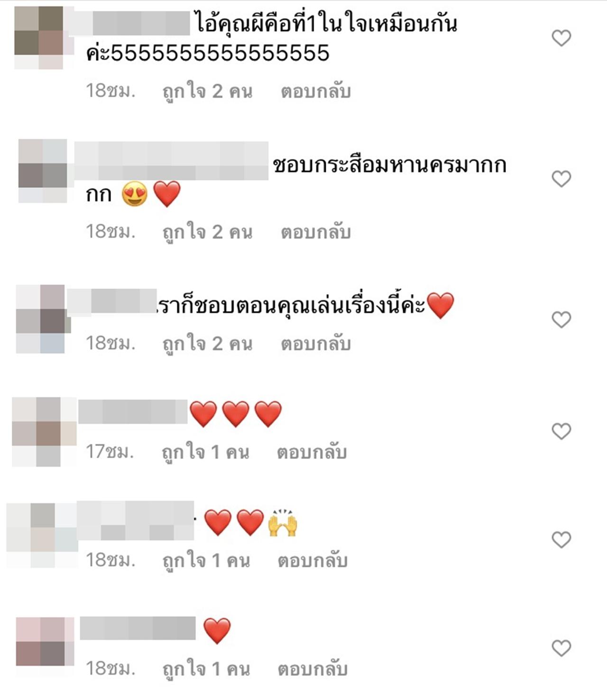The width and height of the screenshot is (607, 700).
Task: Reply to 'เราก็ชอบตอนคุณเล่นเรื่องนี้ค่ะ' comment
Action: 316,343
